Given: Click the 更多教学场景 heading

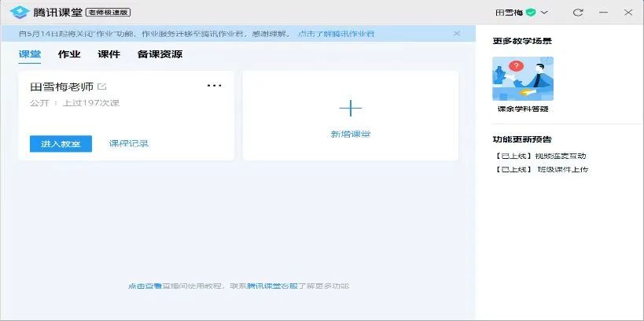Looking at the screenshot, I should tap(522, 41).
